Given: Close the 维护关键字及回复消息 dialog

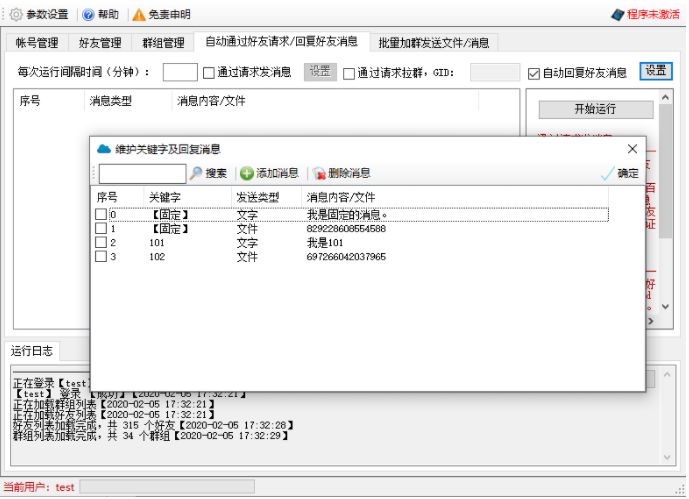Looking at the screenshot, I should coord(631,149).
